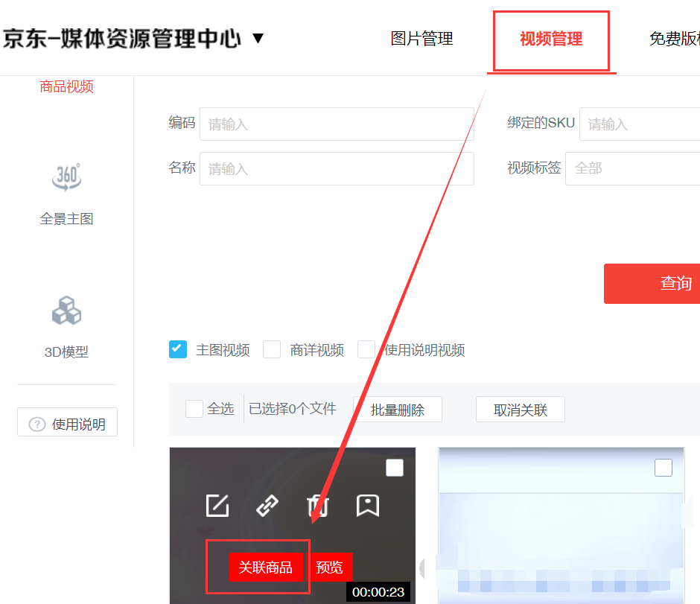Focus the 编码 input field
The width and height of the screenshot is (700, 604).
coord(337,124)
